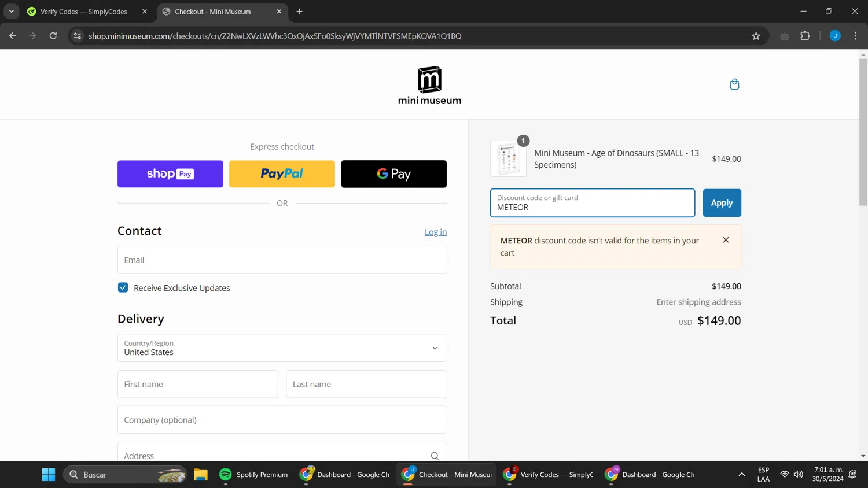Image resolution: width=868 pixels, height=488 pixels.
Task: Open the notifications tray icon
Action: [852, 475]
